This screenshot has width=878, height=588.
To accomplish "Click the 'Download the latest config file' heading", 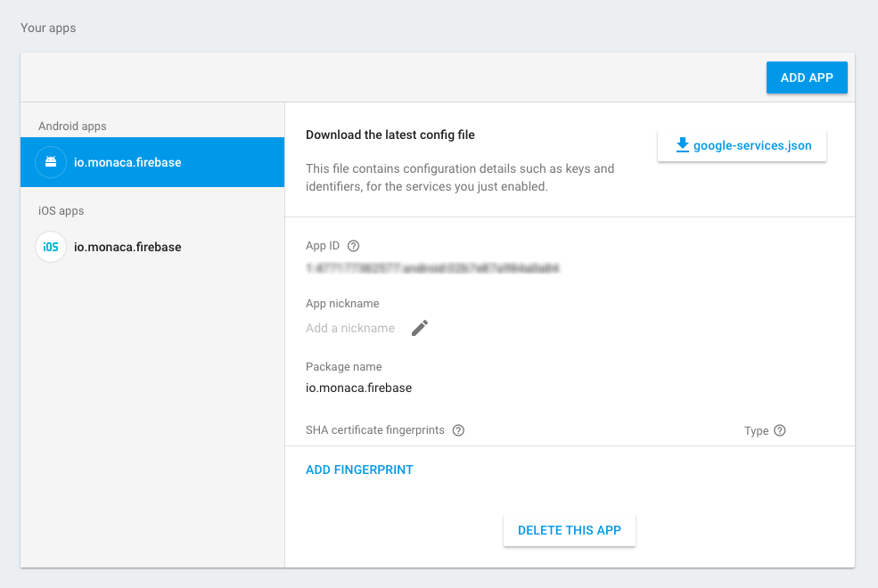I will pos(390,135).
